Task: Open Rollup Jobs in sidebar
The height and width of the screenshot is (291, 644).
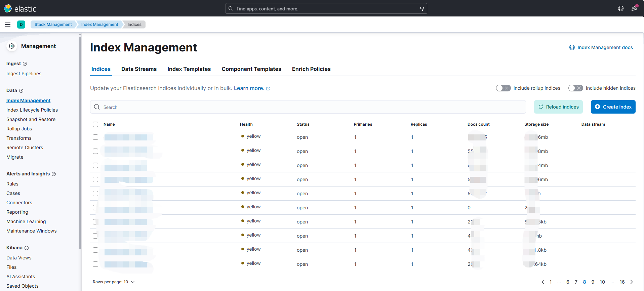Action: pyautogui.click(x=19, y=129)
